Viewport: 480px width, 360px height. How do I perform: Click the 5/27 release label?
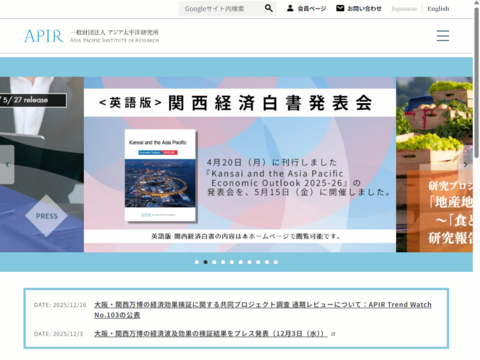[33, 100]
